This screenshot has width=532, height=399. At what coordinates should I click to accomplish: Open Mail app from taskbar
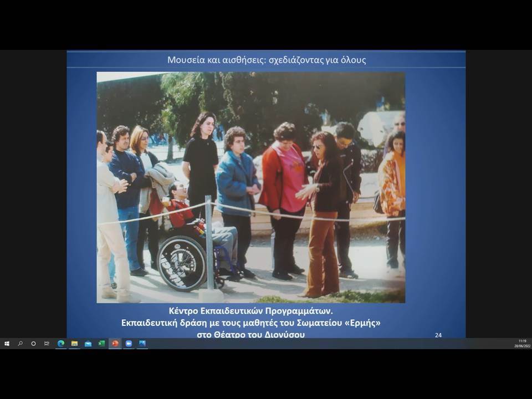coord(88,344)
